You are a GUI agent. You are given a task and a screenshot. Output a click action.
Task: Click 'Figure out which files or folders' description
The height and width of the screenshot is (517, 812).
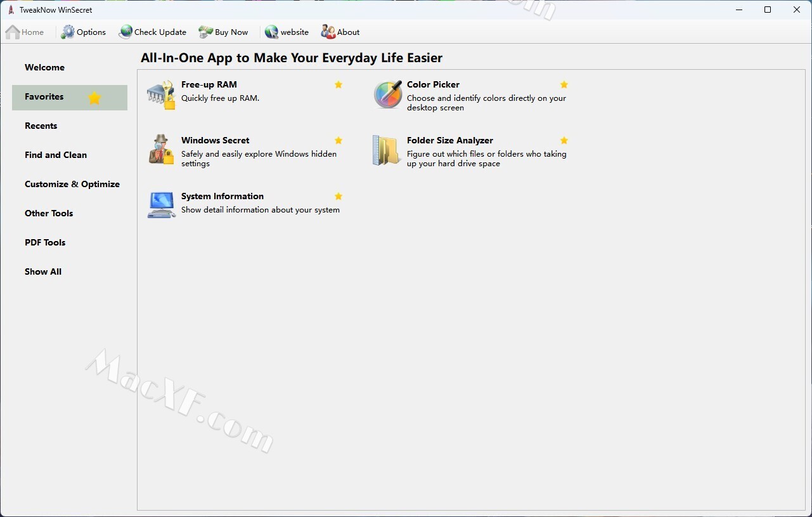pyautogui.click(x=487, y=159)
